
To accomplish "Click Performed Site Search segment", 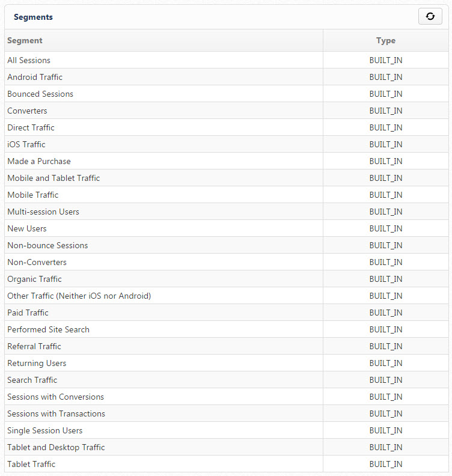I will click(x=48, y=329).
